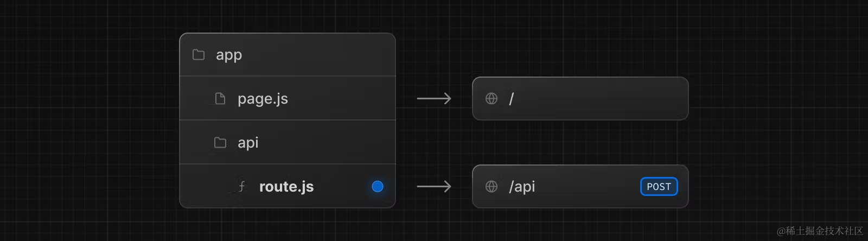Click the arrow pointing to /api URL
Image resolution: width=868 pixels, height=241 pixels.
[x=434, y=187]
